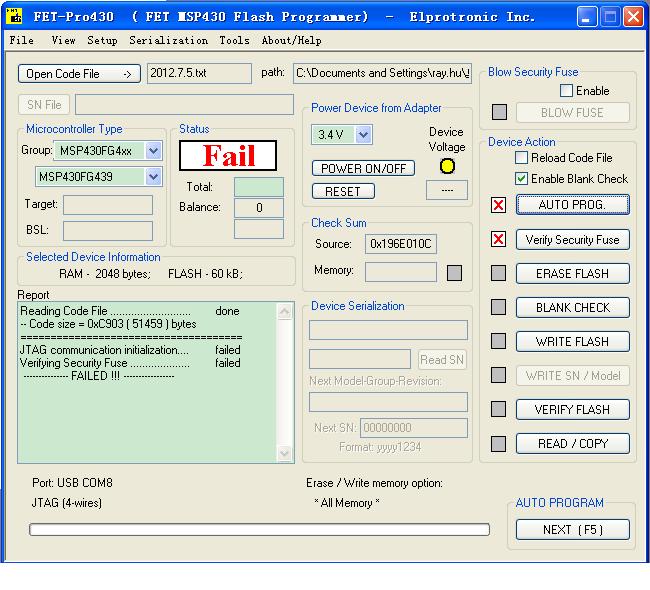Close the FET-Pro430 window
Screen dimensions: 650x590
(633, 17)
